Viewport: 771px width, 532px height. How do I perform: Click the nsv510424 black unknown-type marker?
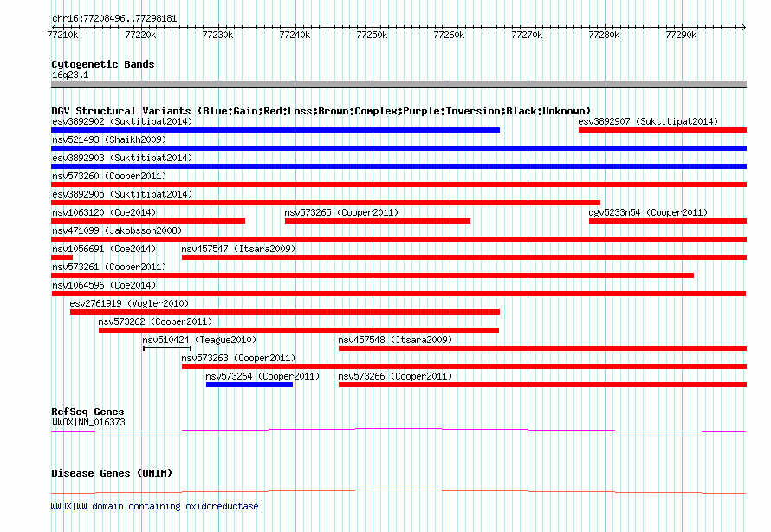[x=167, y=348]
